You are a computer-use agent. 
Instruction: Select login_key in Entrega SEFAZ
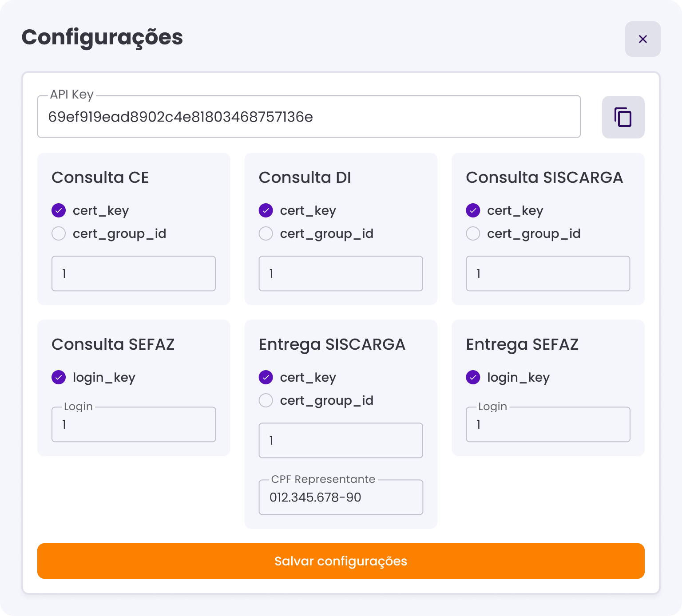[x=473, y=377]
